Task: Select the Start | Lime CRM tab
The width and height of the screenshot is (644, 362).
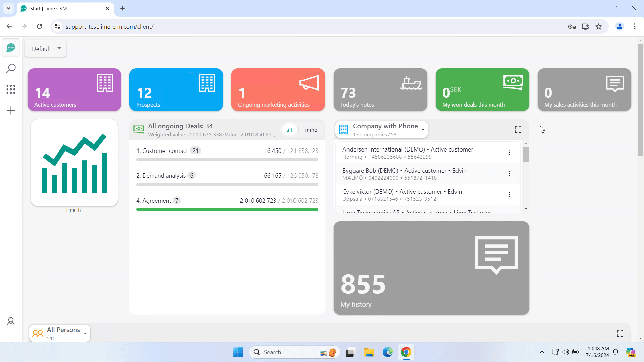Action: 65,9
